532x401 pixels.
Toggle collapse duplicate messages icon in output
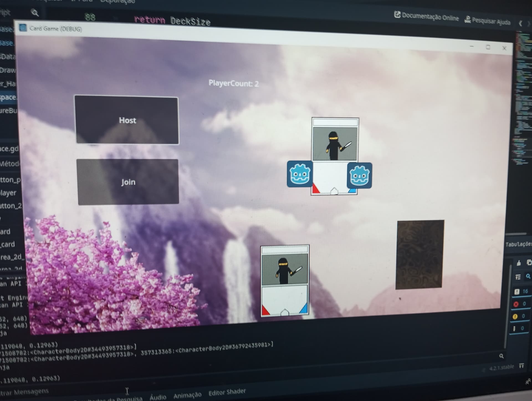pos(518,277)
